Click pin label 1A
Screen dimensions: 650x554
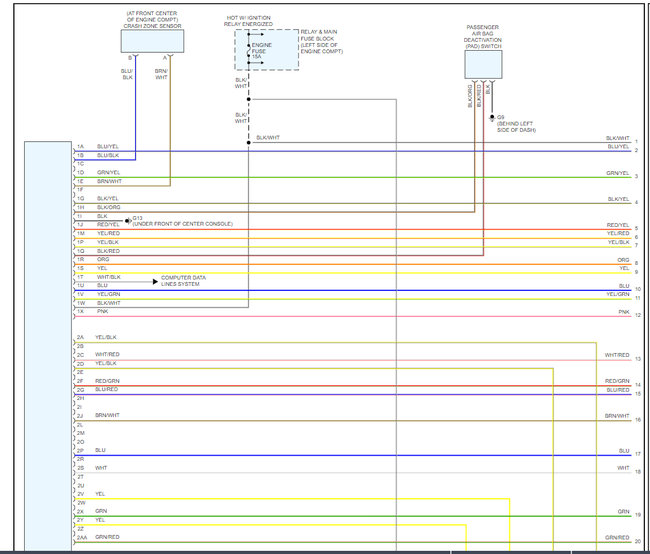80,146
